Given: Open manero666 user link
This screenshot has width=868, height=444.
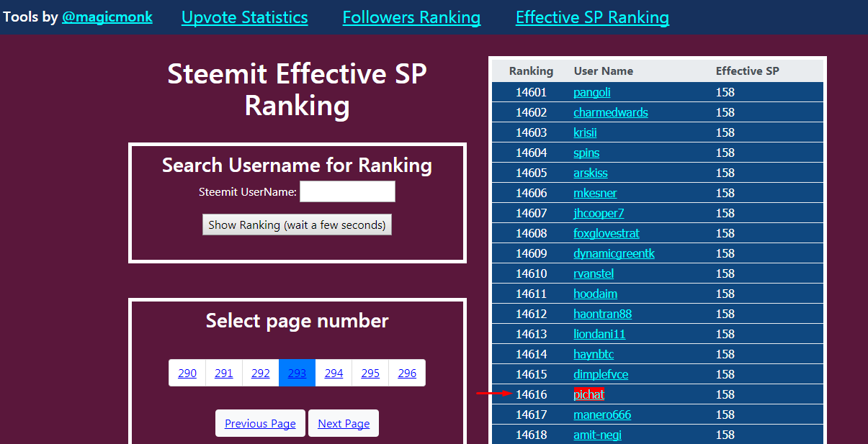Looking at the screenshot, I should (x=602, y=414).
